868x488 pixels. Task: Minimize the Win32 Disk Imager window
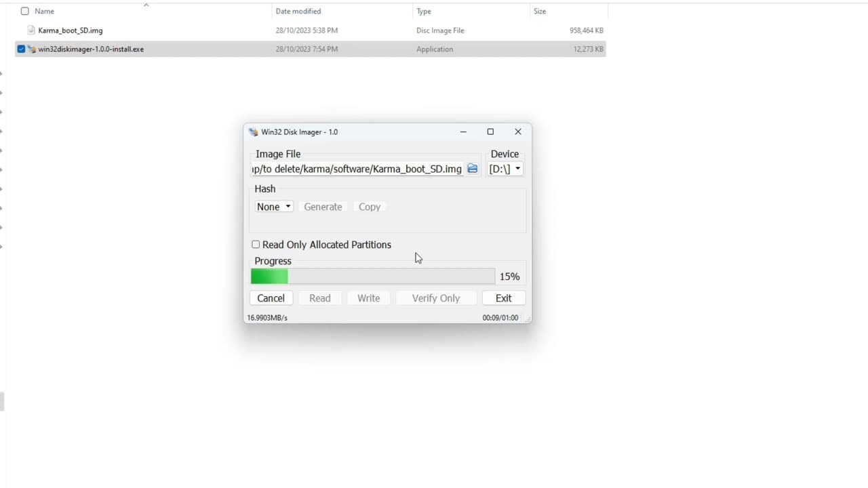pos(463,131)
